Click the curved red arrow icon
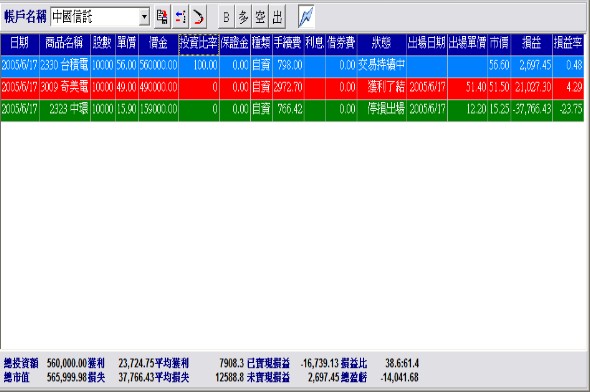590x392 pixels. (198, 17)
